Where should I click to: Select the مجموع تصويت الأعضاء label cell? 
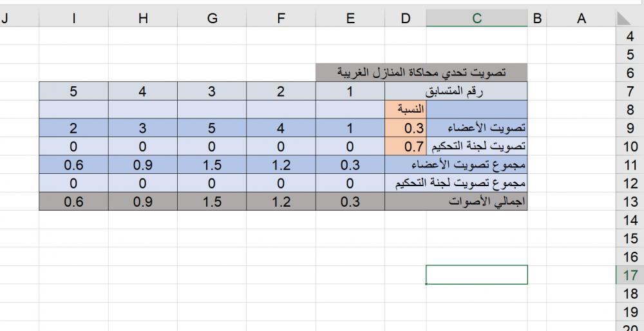(456, 165)
